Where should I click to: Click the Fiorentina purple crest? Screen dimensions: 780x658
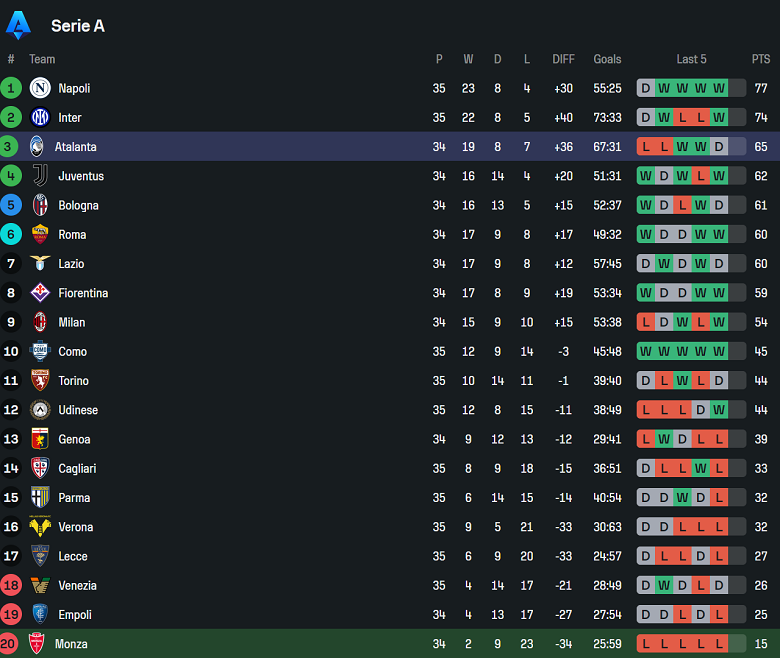pos(40,293)
